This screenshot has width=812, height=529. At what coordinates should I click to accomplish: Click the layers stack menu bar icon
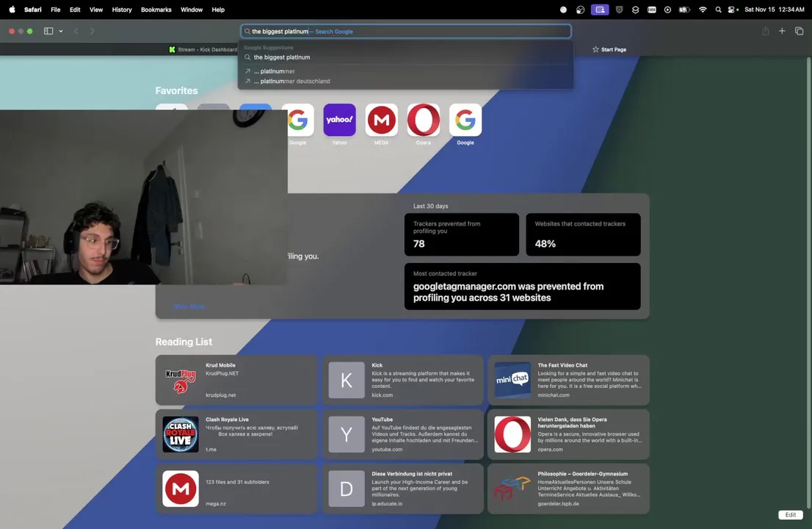click(x=635, y=10)
